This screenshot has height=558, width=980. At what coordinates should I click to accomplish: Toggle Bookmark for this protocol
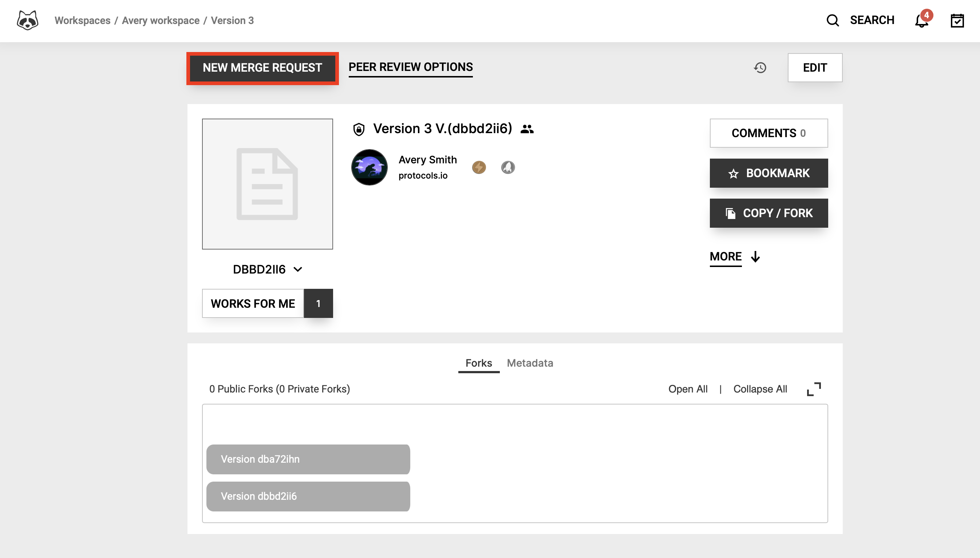768,173
